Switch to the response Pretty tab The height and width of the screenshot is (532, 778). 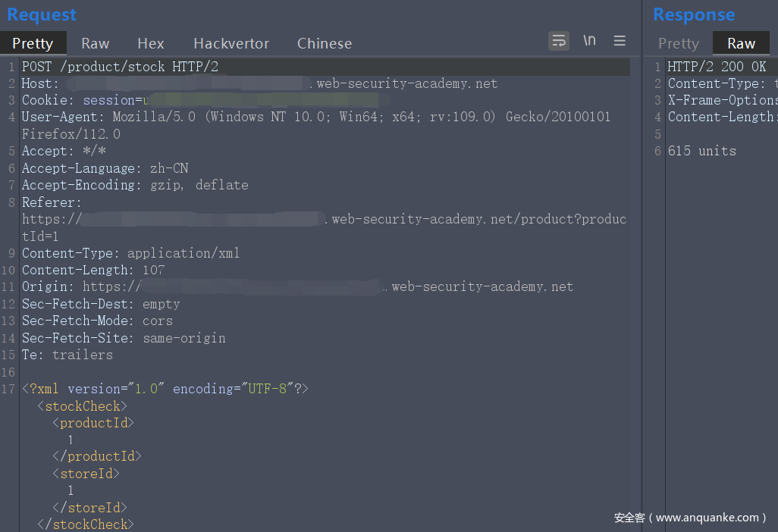pyautogui.click(x=679, y=43)
